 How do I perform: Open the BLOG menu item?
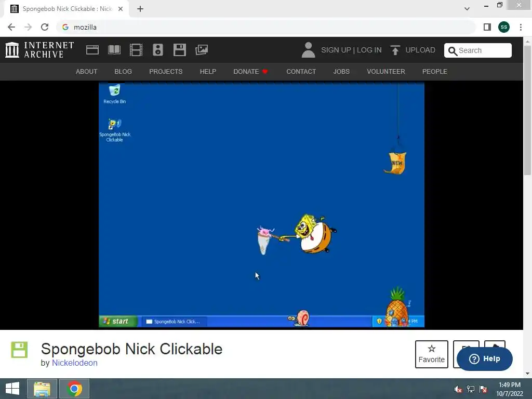click(x=123, y=72)
